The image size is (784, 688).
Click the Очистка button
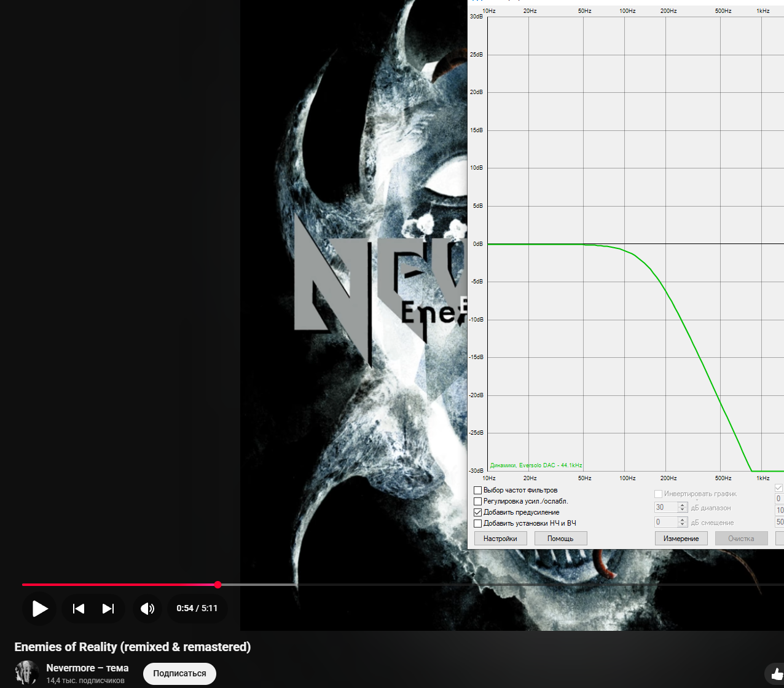(x=741, y=539)
